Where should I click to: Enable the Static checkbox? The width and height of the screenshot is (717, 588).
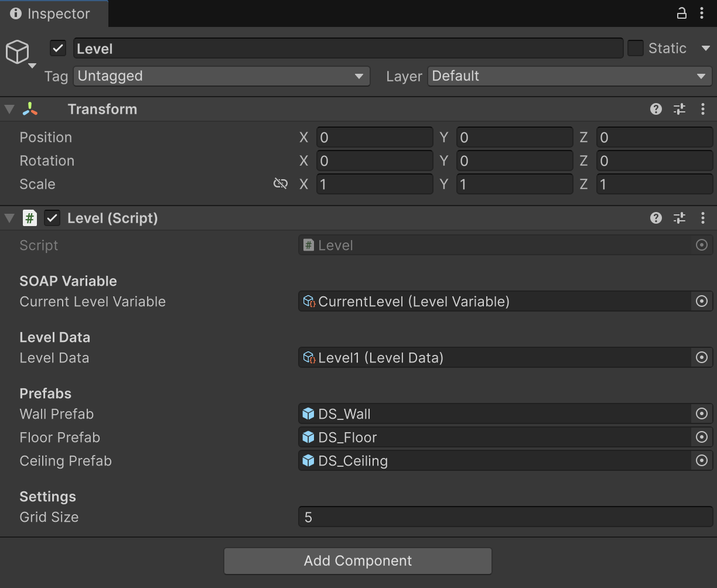coord(636,49)
